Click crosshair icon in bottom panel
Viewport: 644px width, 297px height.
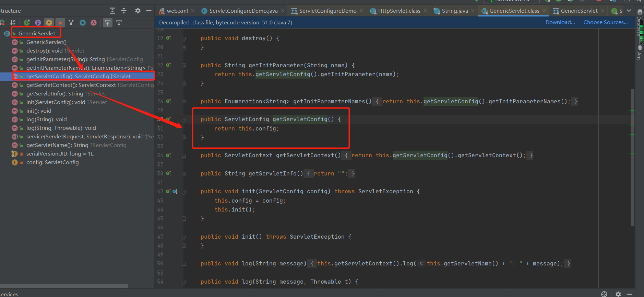pyautogui.click(x=604, y=294)
